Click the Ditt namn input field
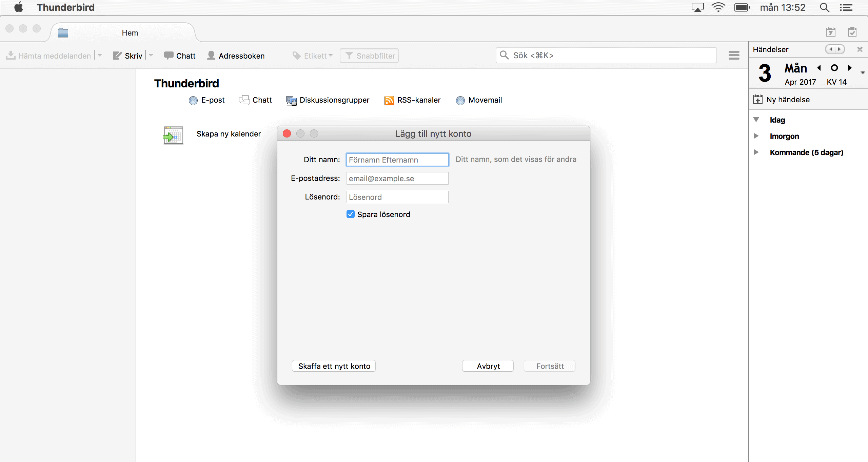The width and height of the screenshot is (868, 462). point(397,160)
